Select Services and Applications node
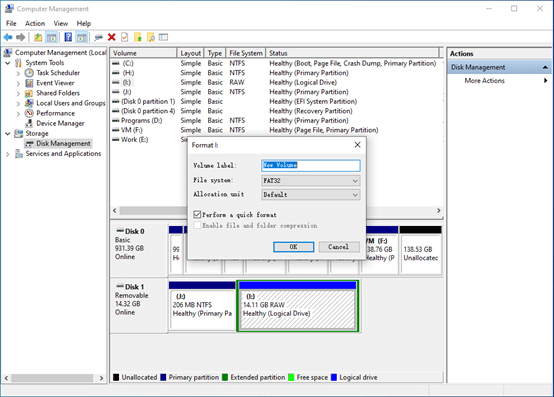Screen dimensions: 554x397 [63, 154]
